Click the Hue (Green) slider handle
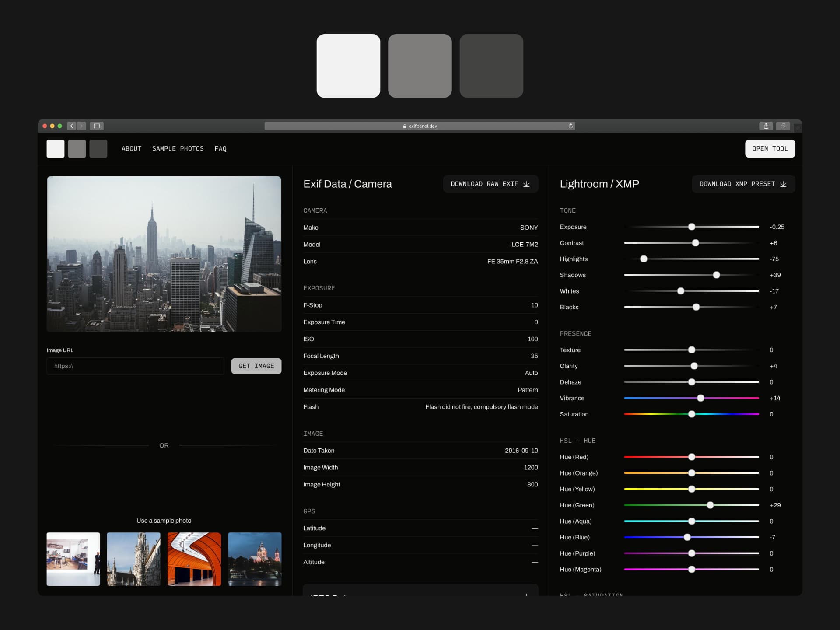The width and height of the screenshot is (840, 630). point(710,505)
